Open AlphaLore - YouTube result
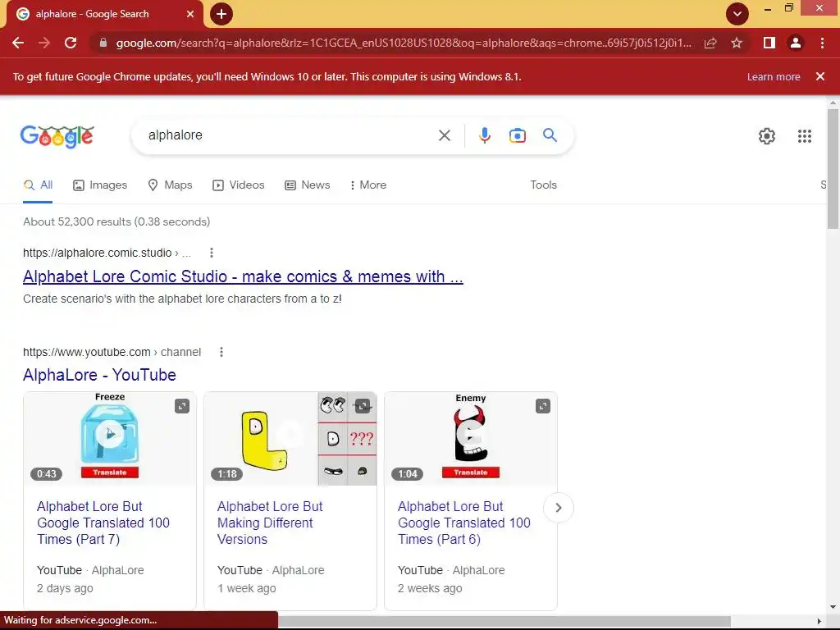Image resolution: width=840 pixels, height=630 pixels. point(99,375)
